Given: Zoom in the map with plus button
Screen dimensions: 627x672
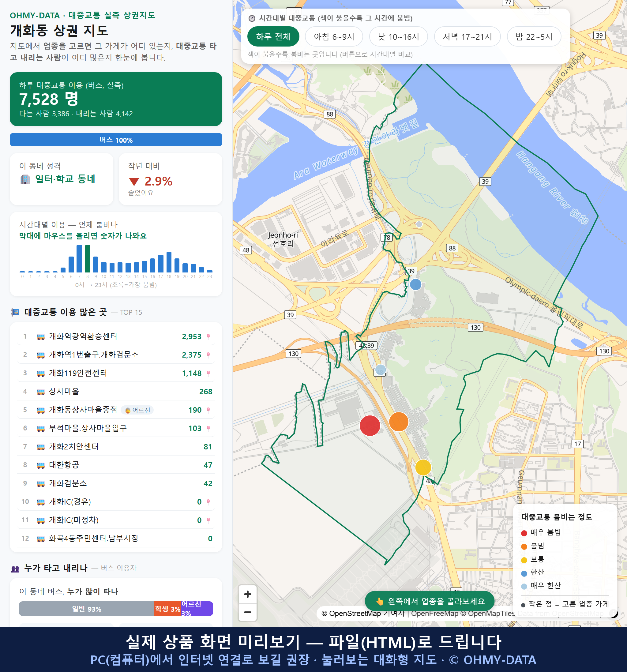Looking at the screenshot, I should pos(248,594).
